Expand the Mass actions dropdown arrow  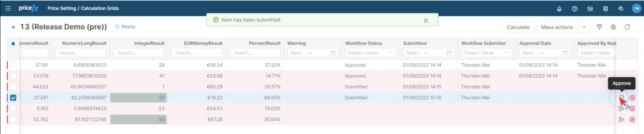[x=584, y=27]
